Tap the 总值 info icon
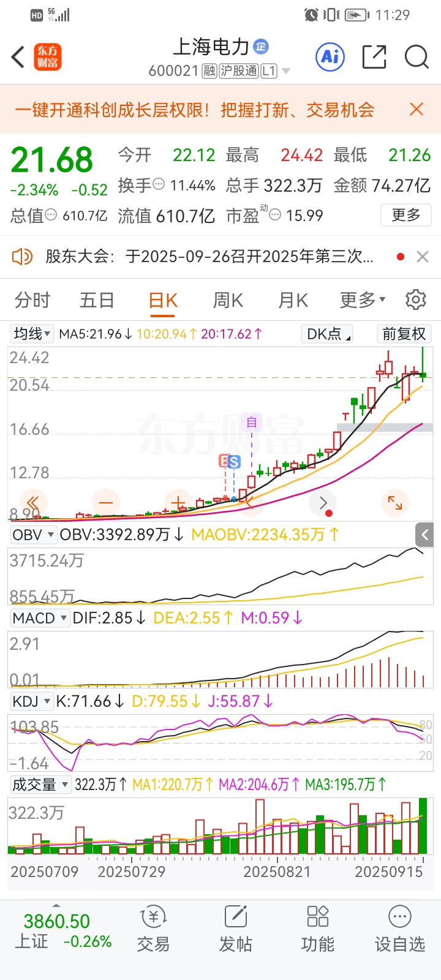441x980 pixels. click(x=51, y=215)
